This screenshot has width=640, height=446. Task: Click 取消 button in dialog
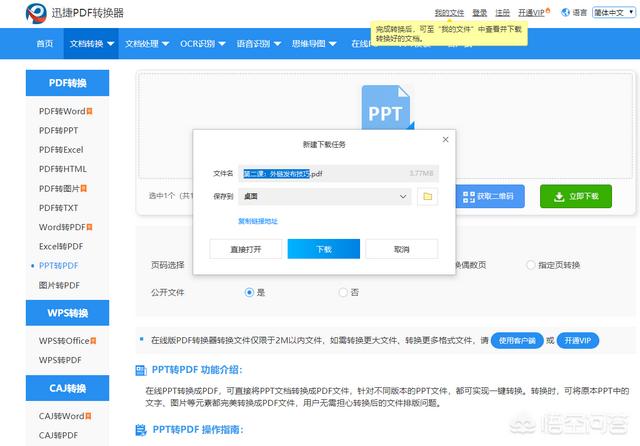click(402, 249)
